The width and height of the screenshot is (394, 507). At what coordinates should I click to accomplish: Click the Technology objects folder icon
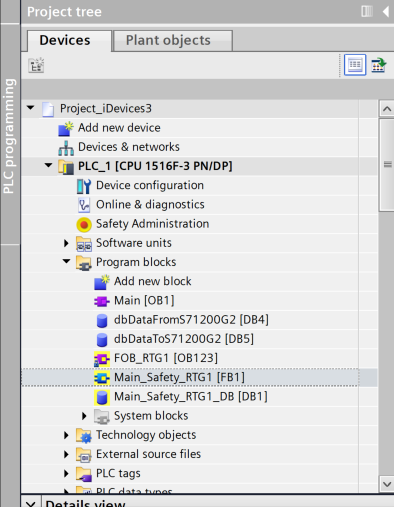click(x=84, y=436)
